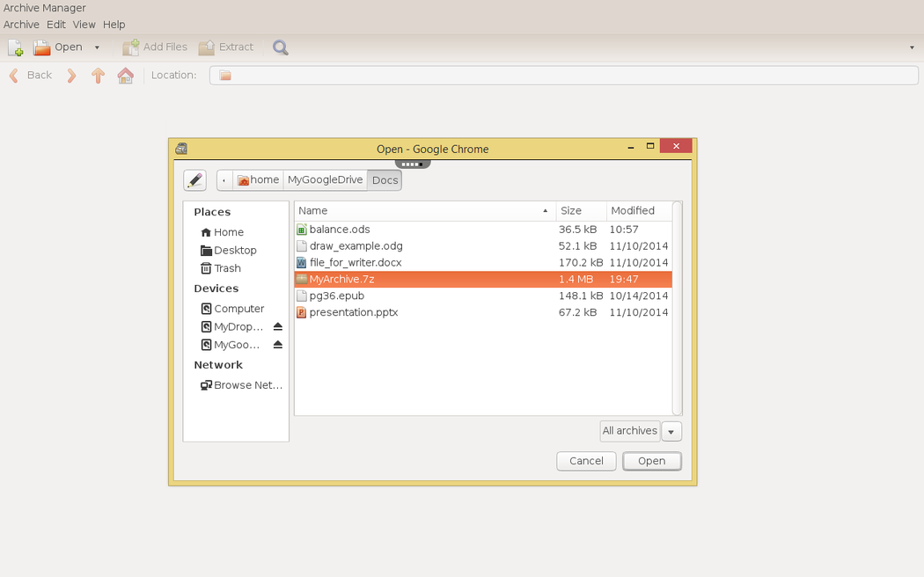Image resolution: width=924 pixels, height=577 pixels.
Task: Click the Home icon in navigation bar
Action: (x=126, y=76)
